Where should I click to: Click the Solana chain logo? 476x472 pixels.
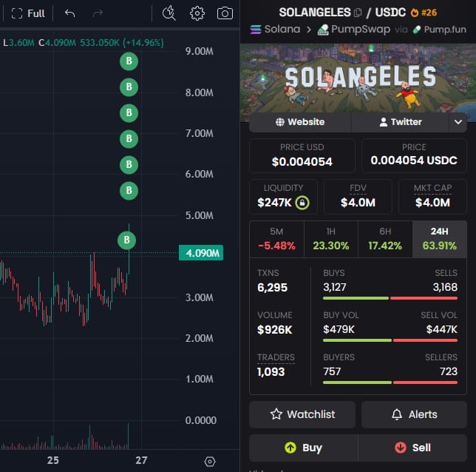tap(256, 30)
